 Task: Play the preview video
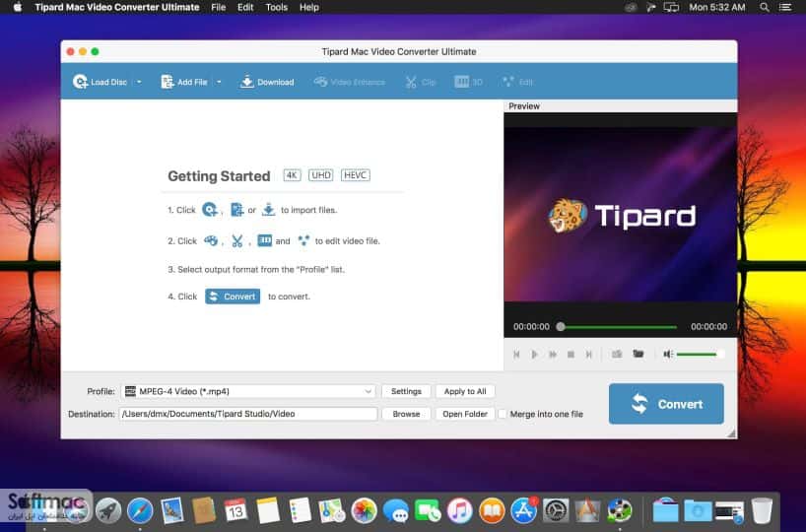pos(535,354)
